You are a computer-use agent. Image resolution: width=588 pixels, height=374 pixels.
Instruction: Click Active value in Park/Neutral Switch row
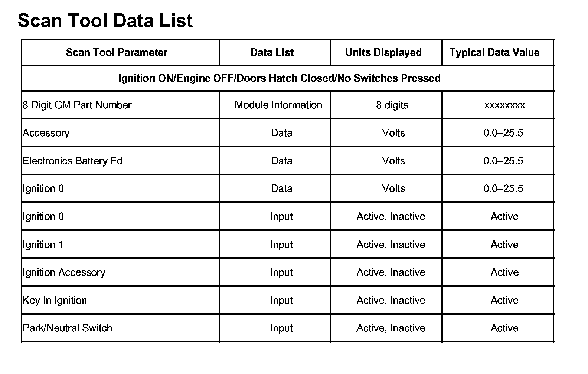pos(504,328)
